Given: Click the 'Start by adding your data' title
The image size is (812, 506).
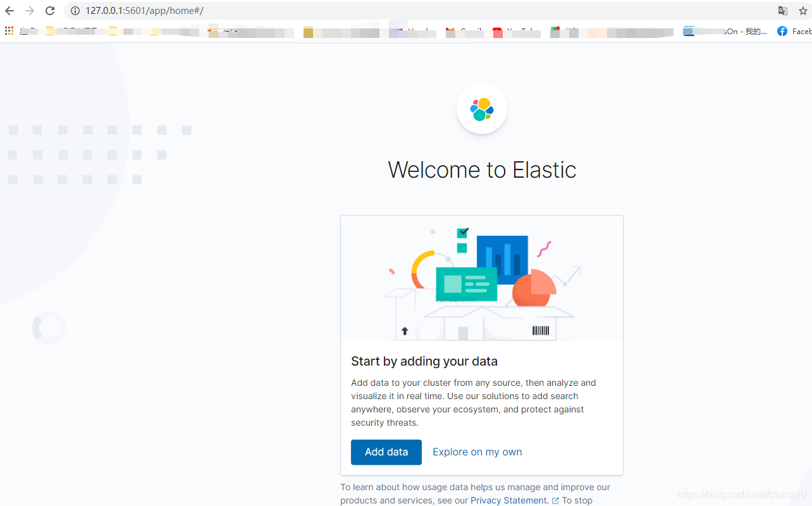Looking at the screenshot, I should point(424,361).
